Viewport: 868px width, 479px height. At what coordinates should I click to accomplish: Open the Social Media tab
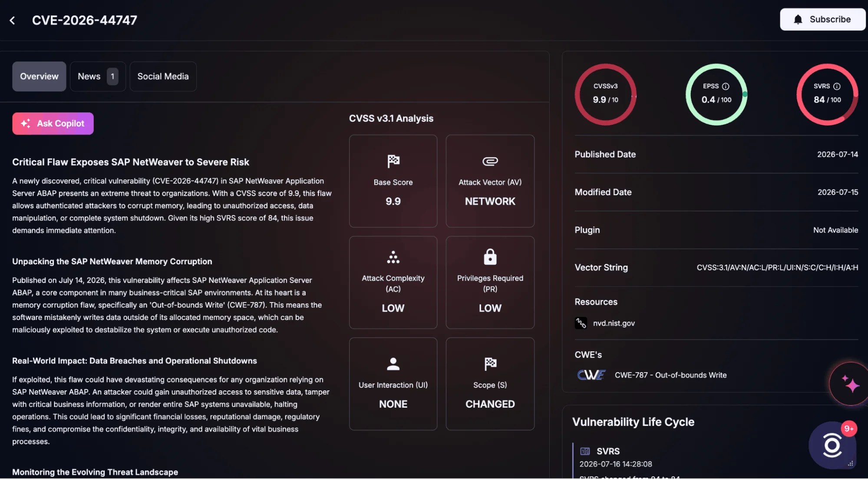click(x=163, y=77)
